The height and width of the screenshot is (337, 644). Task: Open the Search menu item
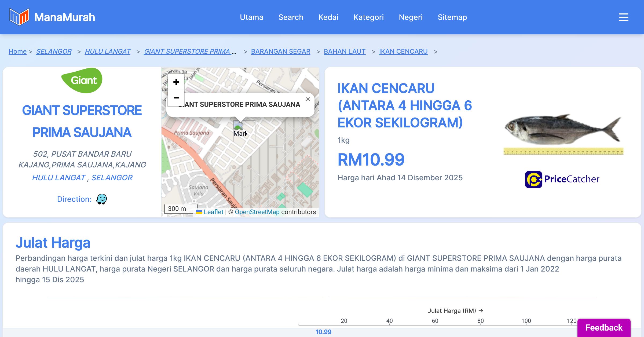point(291,17)
